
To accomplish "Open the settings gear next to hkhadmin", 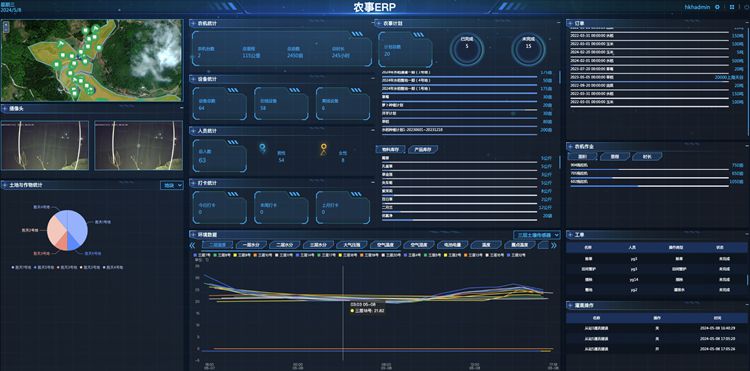I will (717, 7).
